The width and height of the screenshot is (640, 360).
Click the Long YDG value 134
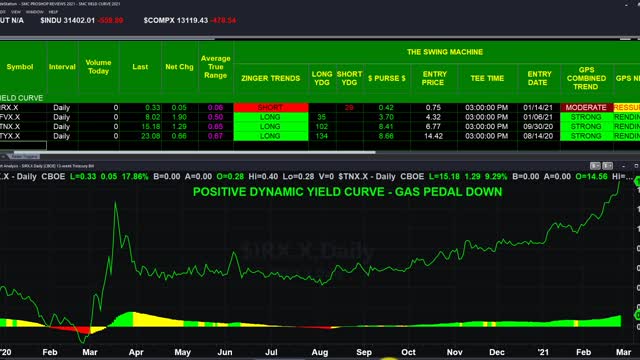click(x=322, y=136)
